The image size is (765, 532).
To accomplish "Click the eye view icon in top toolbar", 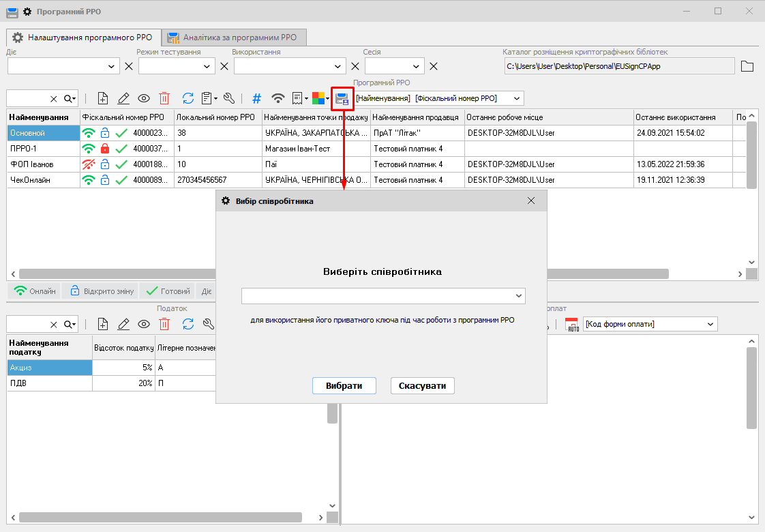I will coord(144,98).
